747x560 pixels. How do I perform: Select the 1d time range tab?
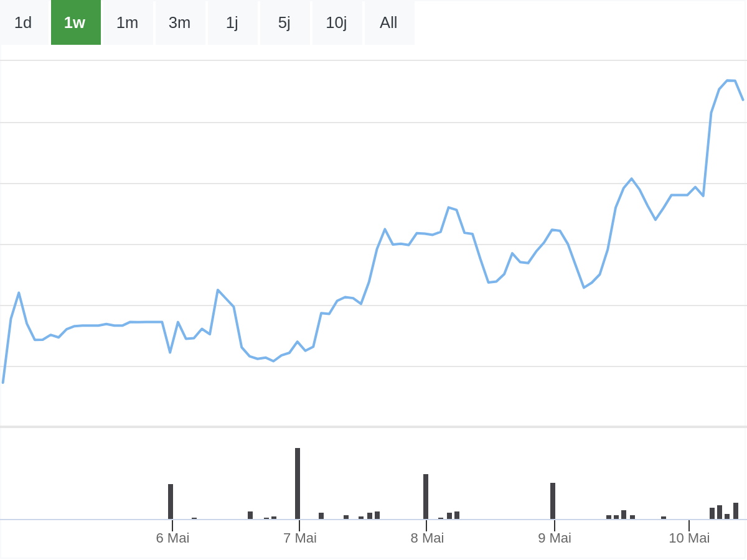[x=23, y=22]
